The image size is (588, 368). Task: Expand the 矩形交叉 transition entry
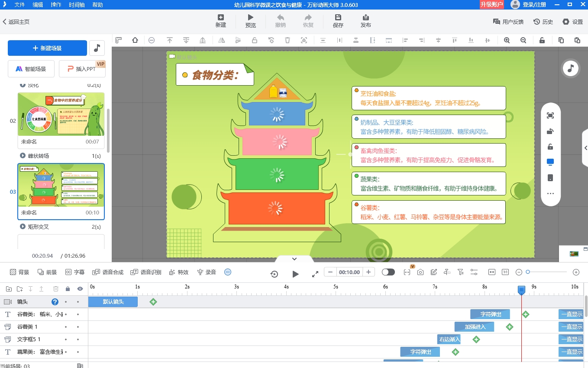click(23, 227)
